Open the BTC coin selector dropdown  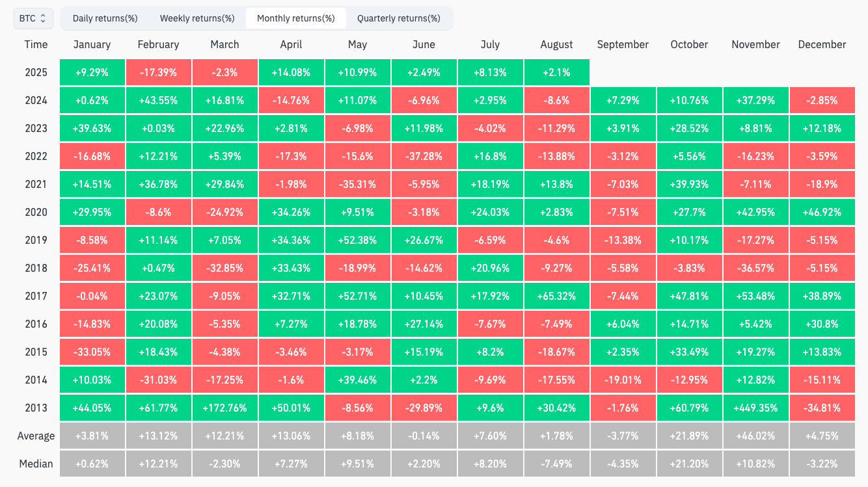click(33, 18)
